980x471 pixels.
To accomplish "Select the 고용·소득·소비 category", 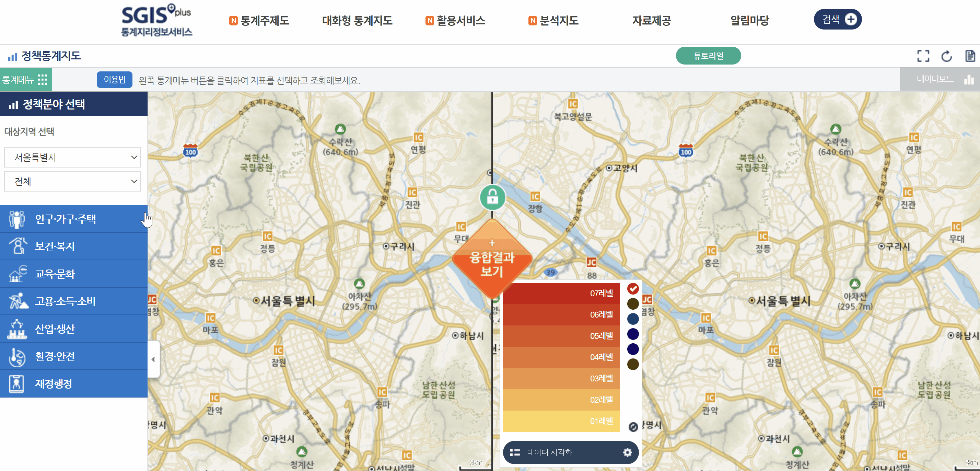I will click(74, 301).
